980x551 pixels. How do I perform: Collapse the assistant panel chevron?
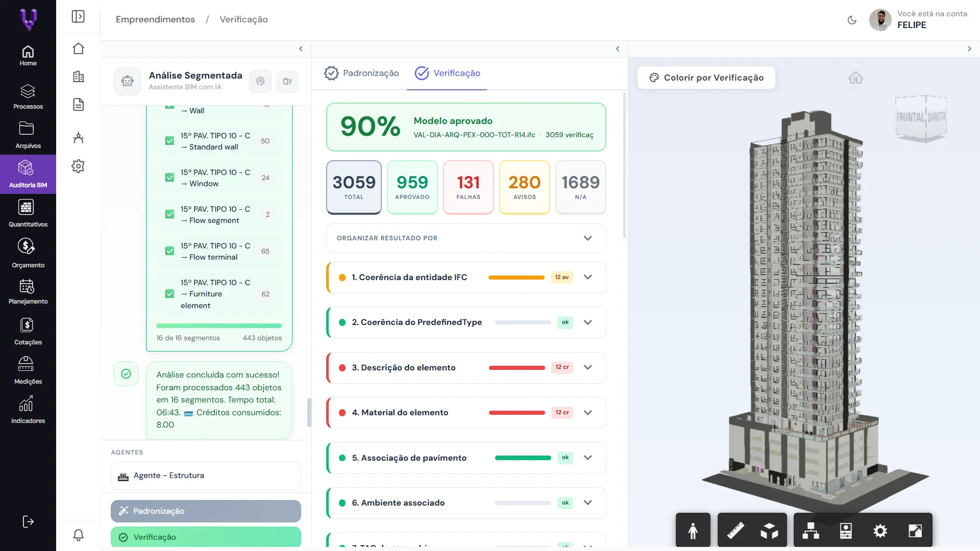tap(301, 49)
